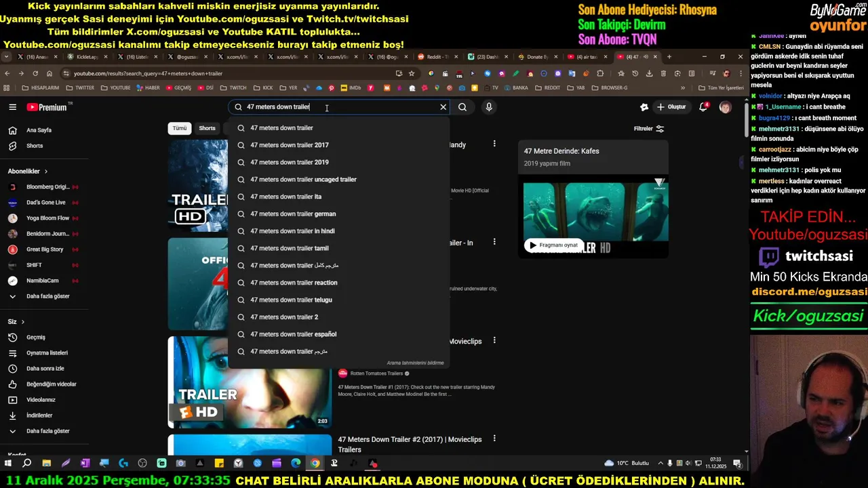The height and width of the screenshot is (488, 868).
Task: Open Geçmiş history in sidebar
Action: coord(44,338)
